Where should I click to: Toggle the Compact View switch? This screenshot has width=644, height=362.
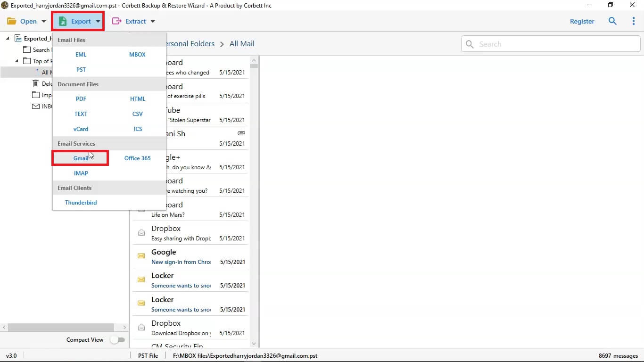[x=117, y=340]
